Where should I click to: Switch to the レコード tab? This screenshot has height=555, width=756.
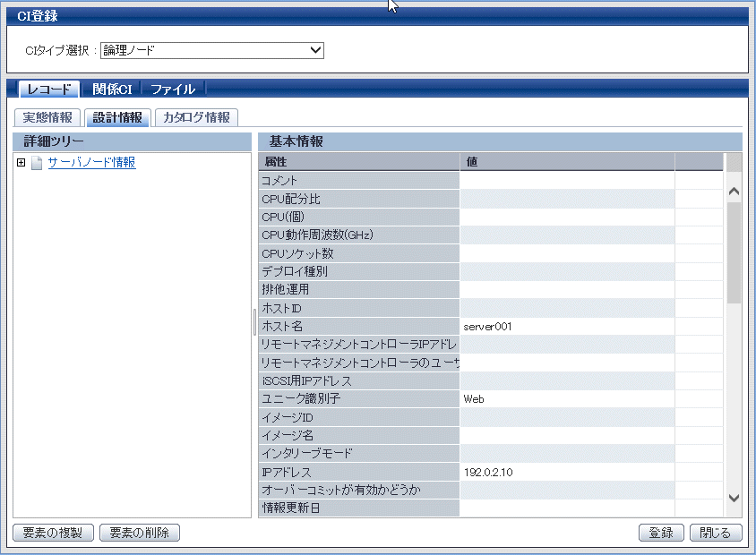point(48,89)
